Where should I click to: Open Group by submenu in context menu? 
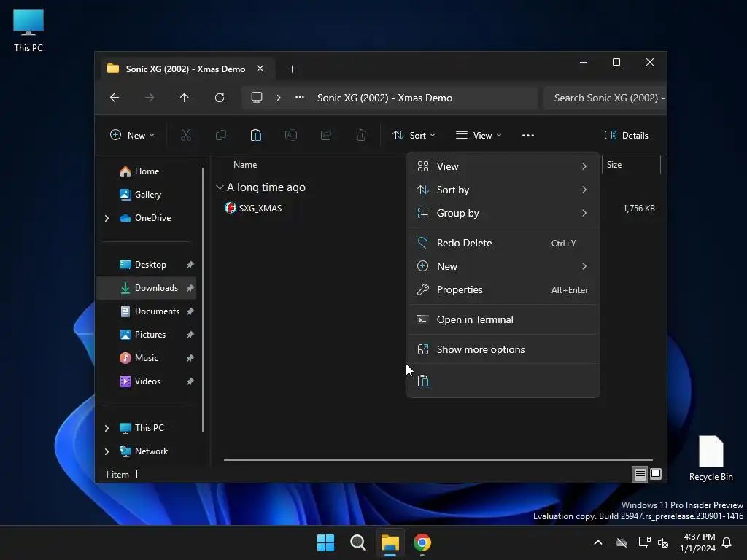click(x=503, y=213)
